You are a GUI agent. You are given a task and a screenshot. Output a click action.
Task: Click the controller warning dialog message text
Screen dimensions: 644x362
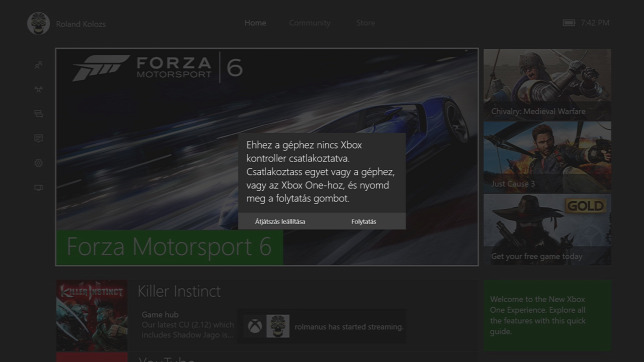tap(320, 172)
